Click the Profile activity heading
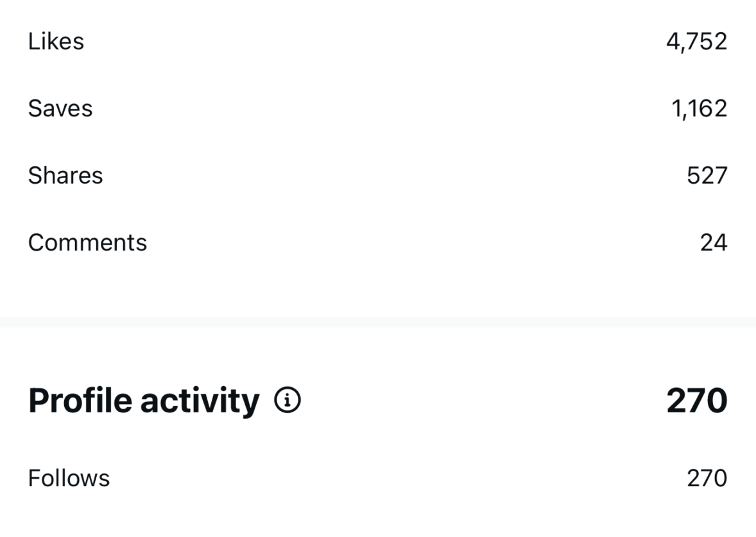This screenshot has width=756, height=537. pyautogui.click(x=144, y=401)
